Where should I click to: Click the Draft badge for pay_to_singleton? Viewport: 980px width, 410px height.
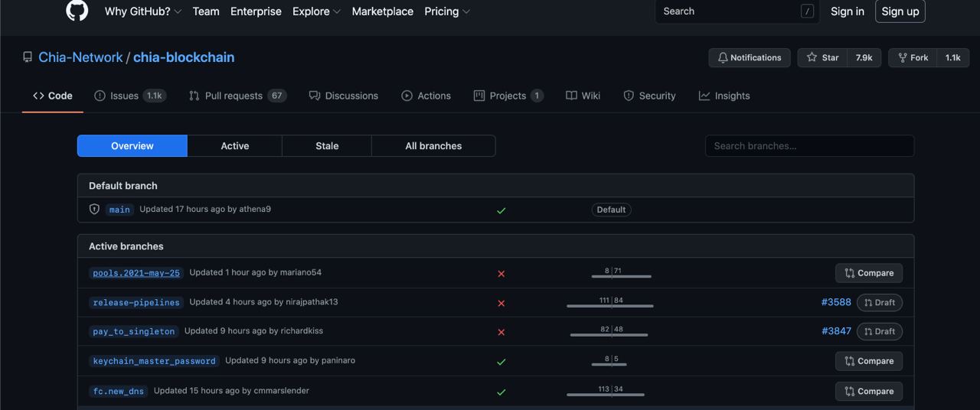tap(880, 331)
